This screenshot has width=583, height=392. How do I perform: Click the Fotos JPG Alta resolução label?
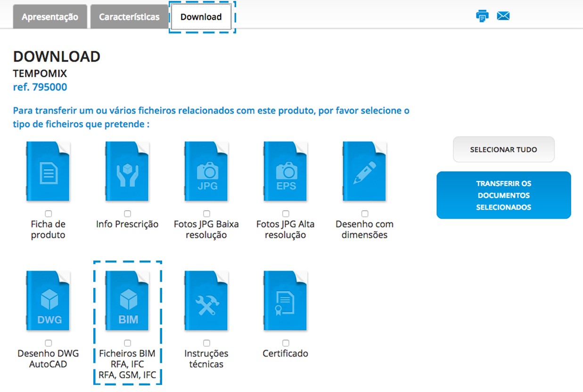coord(286,229)
